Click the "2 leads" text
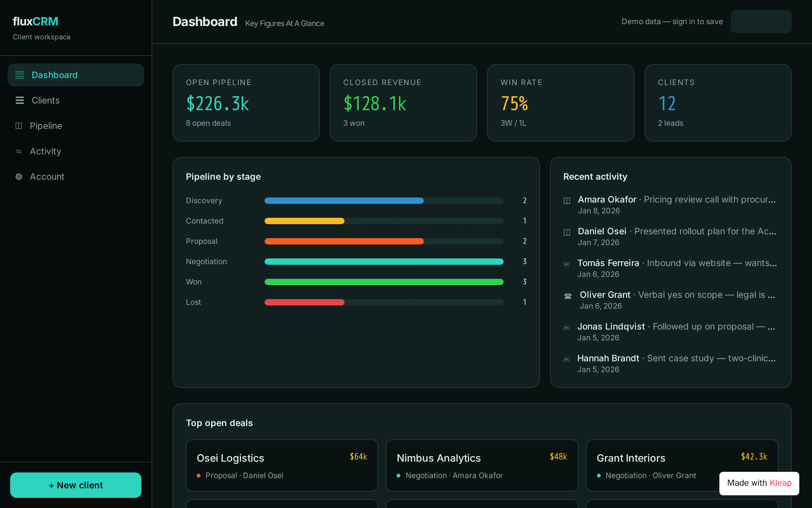Image resolution: width=812 pixels, height=508 pixels. (671, 123)
